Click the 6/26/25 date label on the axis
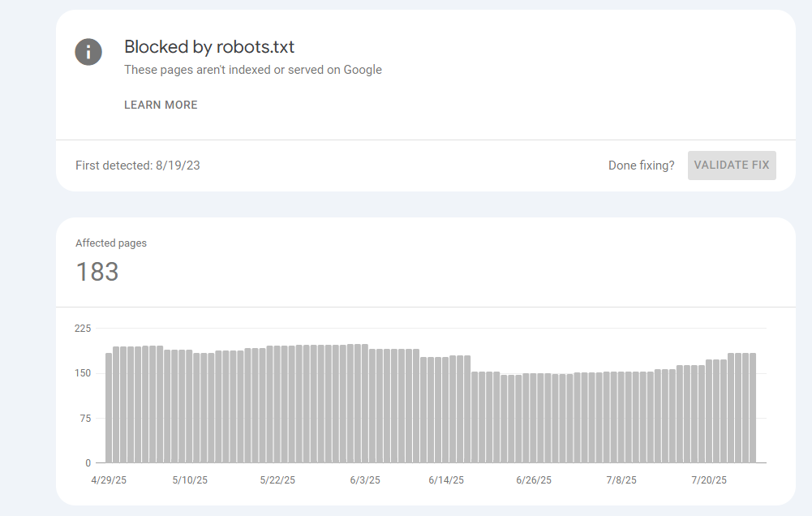Viewport: 812px width, 516px height. [x=534, y=480]
